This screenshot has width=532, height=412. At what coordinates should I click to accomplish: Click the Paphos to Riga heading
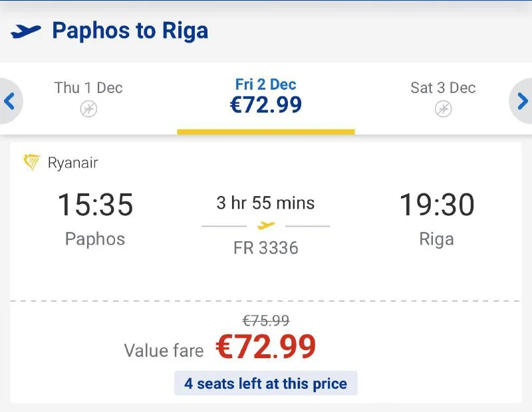point(130,31)
